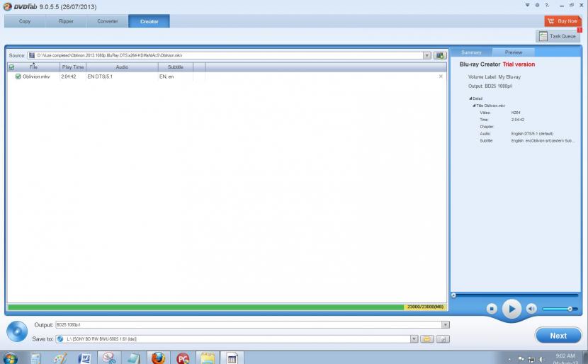Open the title bar dropdown menu arrow icon
The height and width of the screenshot is (364, 588).
527,5
